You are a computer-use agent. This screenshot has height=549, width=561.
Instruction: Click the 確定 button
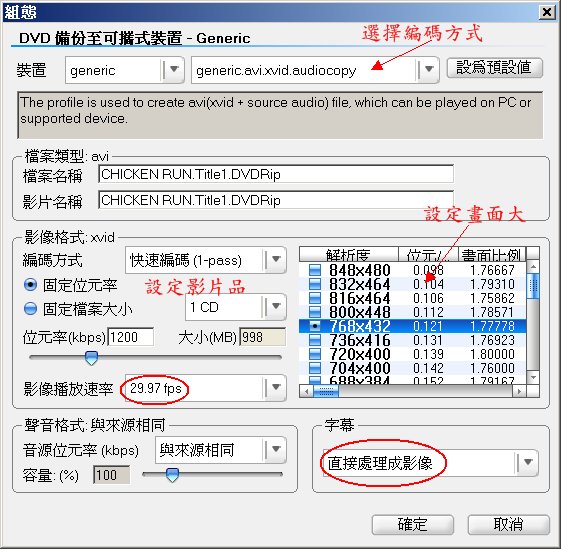pos(413,525)
